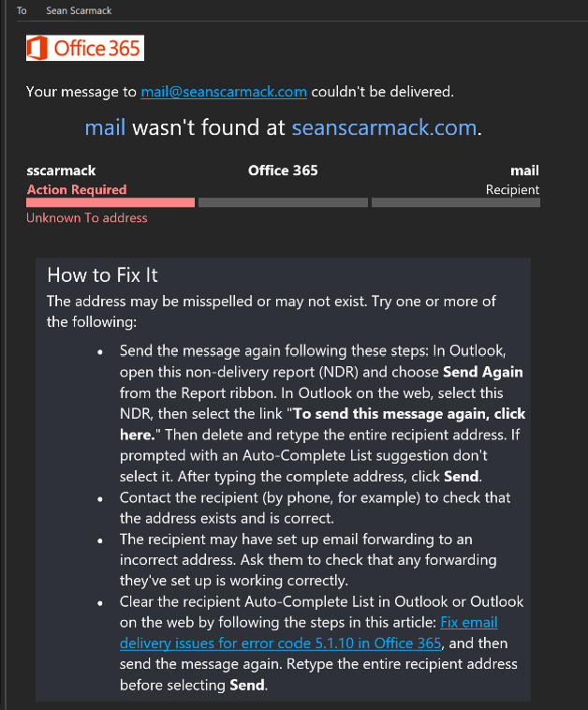Click the Action Required status text
This screenshot has height=710, width=588.
pyautogui.click(x=77, y=190)
